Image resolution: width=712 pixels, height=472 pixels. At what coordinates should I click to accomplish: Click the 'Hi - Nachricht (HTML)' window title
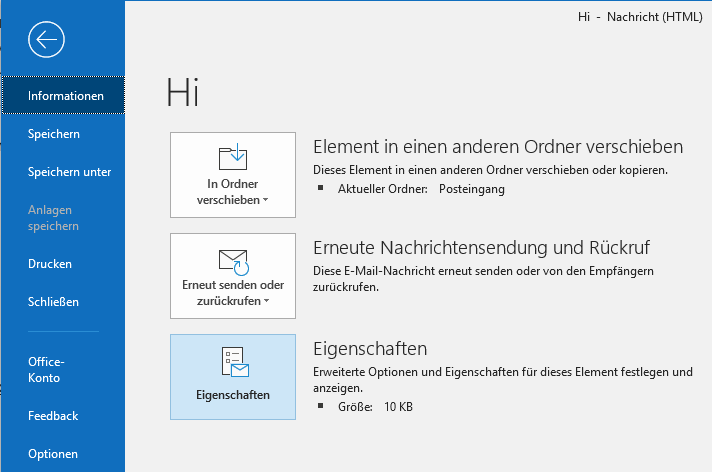pyautogui.click(x=640, y=17)
